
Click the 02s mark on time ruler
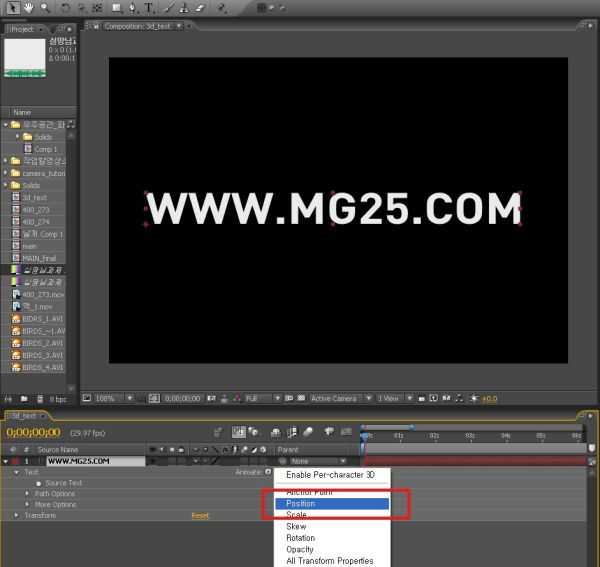tap(434, 436)
